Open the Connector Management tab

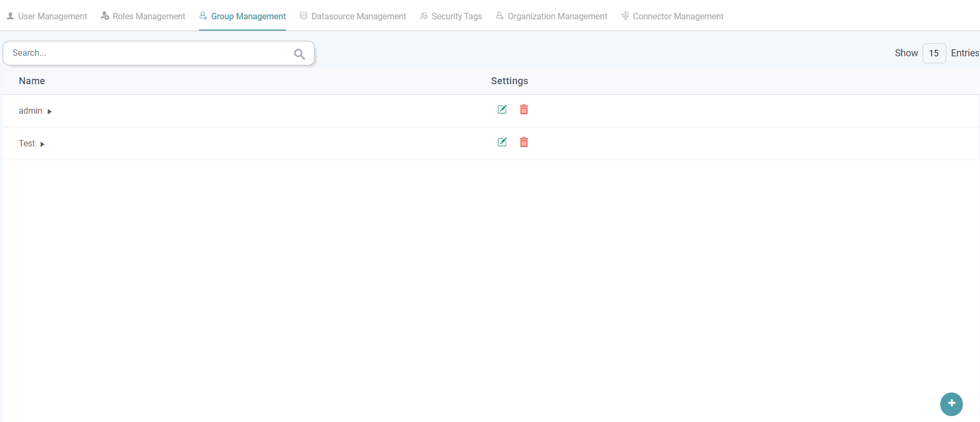click(x=673, y=16)
